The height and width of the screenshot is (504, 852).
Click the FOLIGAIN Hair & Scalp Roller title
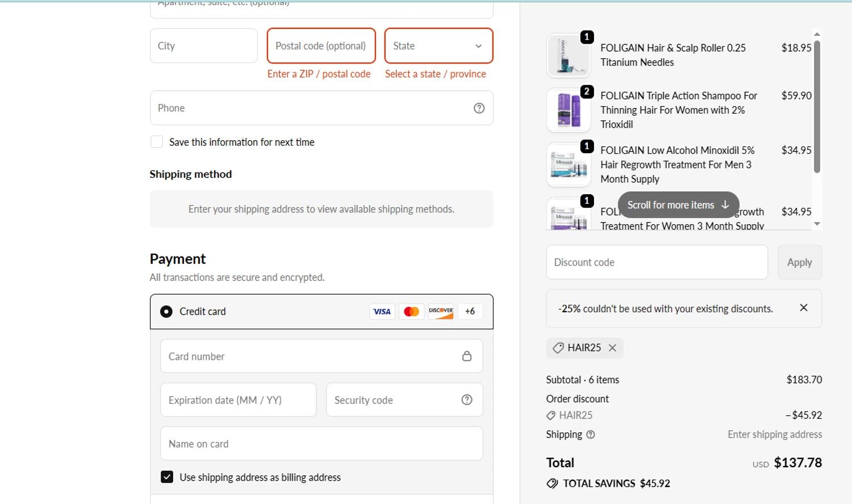click(673, 55)
